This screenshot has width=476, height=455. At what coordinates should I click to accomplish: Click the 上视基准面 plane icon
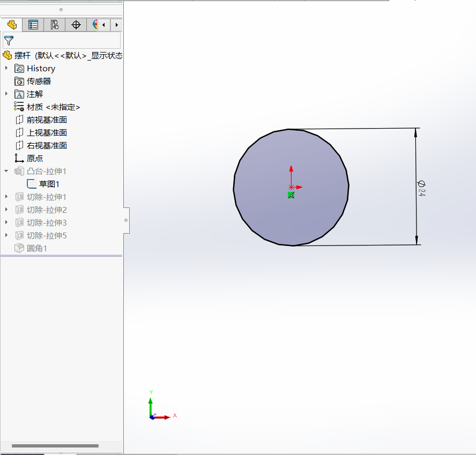point(19,132)
